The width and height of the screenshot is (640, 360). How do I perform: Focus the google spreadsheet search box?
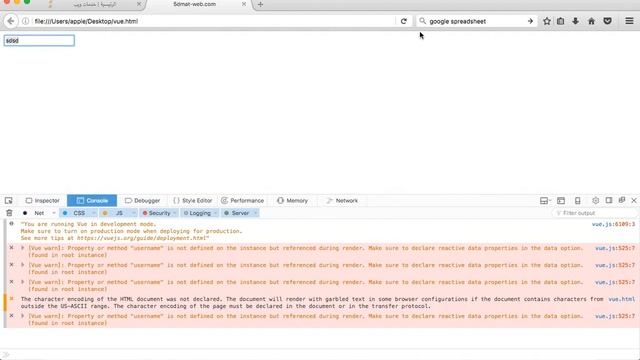click(476, 21)
